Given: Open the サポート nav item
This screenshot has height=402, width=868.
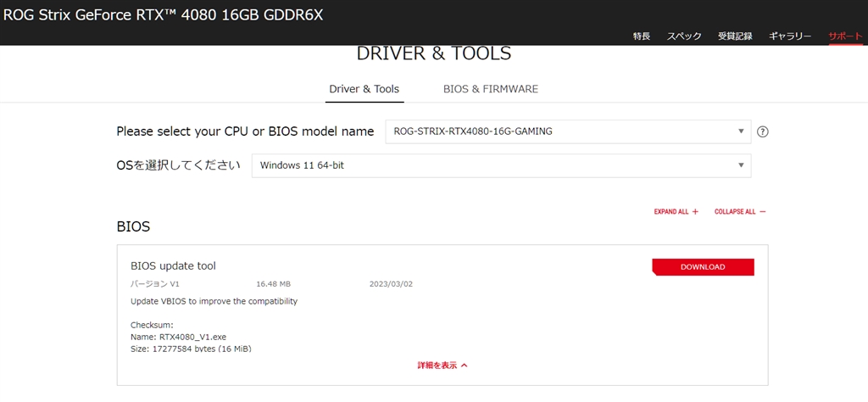Looking at the screenshot, I should (845, 36).
